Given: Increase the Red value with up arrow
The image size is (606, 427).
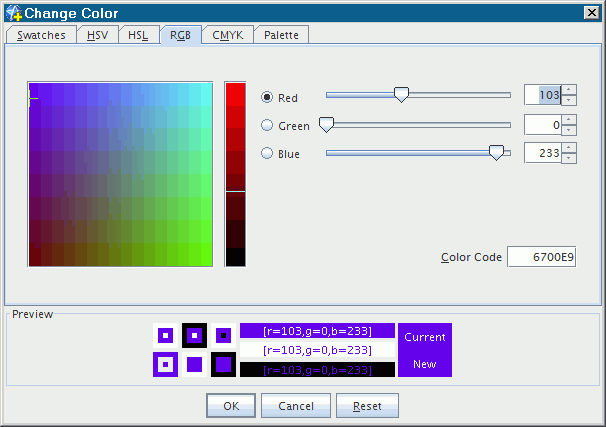Looking at the screenshot, I should pos(569,91).
